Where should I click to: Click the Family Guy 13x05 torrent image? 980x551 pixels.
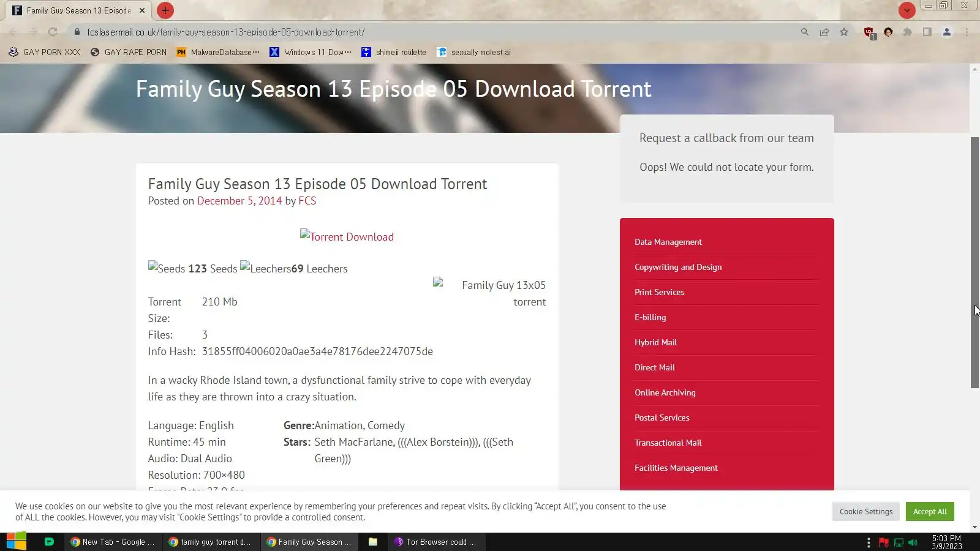[489, 293]
